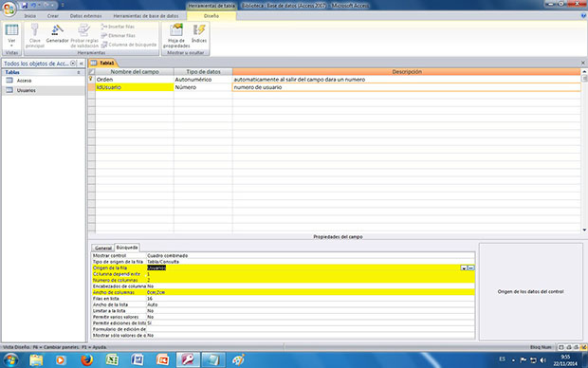Click Formulario de edición property row

[284, 329]
